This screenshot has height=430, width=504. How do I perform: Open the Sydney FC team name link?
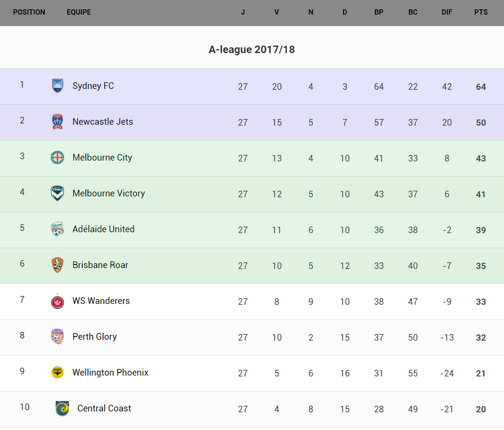tap(93, 86)
